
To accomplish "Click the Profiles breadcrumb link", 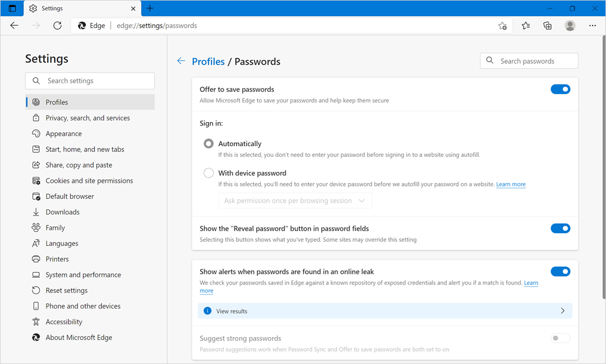I will [x=208, y=62].
